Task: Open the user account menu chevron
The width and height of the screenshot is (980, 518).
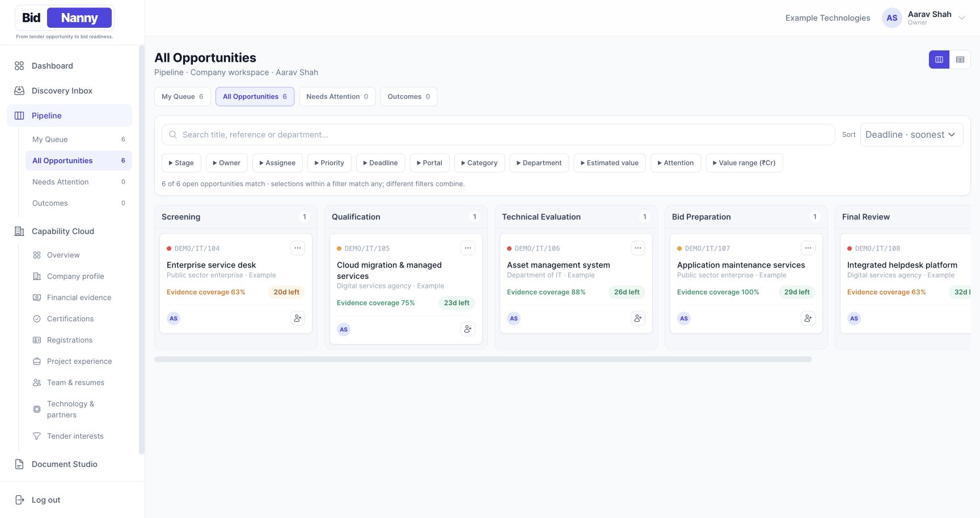Action: [962, 18]
